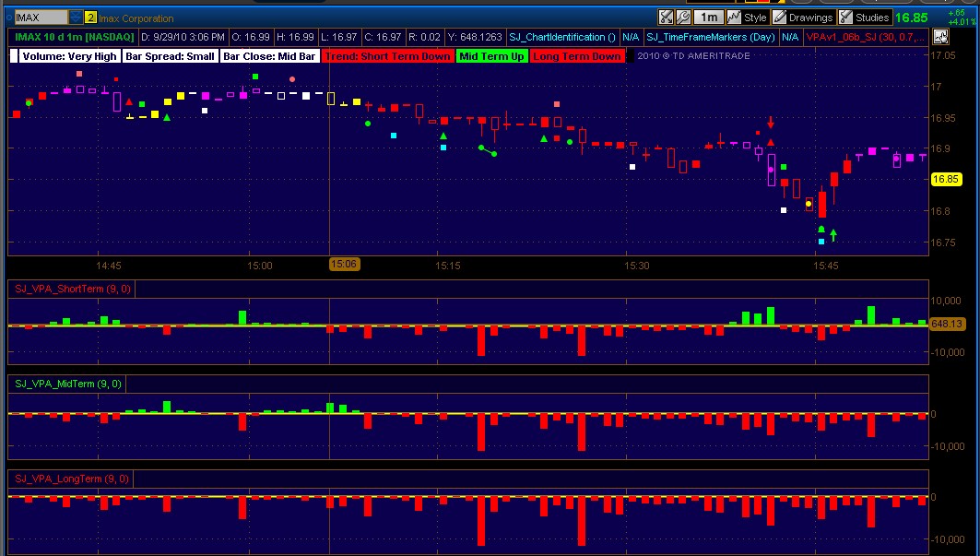Image resolution: width=980 pixels, height=556 pixels.
Task: Click the C: 16.97 close value
Action: (383, 37)
